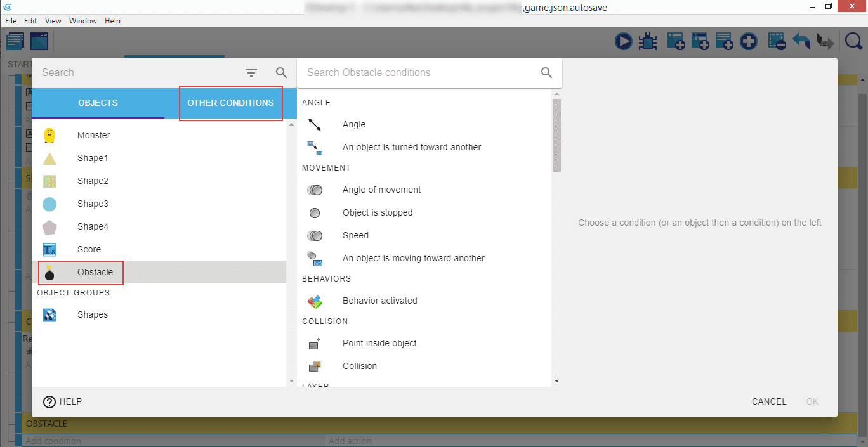Click the Search Obstacle conditions field
The image size is (868, 447).
coord(419,73)
